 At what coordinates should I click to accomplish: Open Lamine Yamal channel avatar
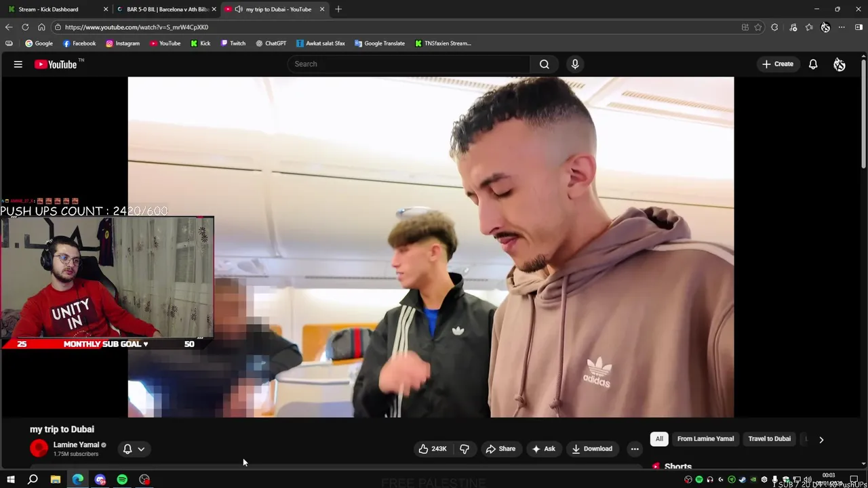[x=39, y=449]
